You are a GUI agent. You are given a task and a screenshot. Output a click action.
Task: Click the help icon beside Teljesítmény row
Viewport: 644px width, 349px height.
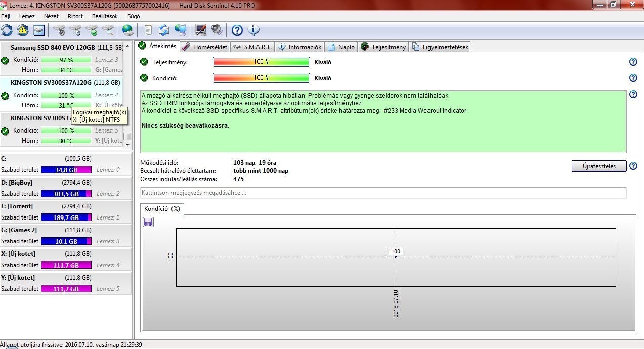click(x=633, y=62)
